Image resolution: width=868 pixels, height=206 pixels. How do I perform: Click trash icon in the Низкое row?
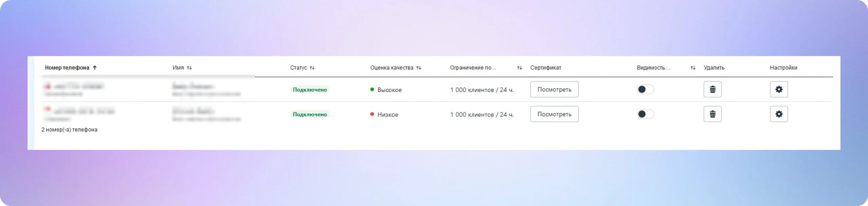click(712, 114)
